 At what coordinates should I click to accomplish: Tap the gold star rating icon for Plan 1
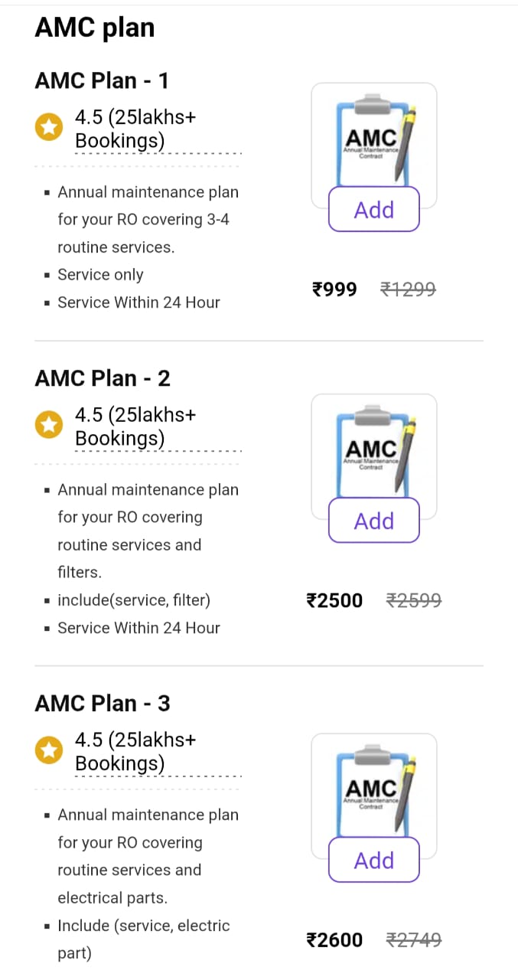pos(49,128)
